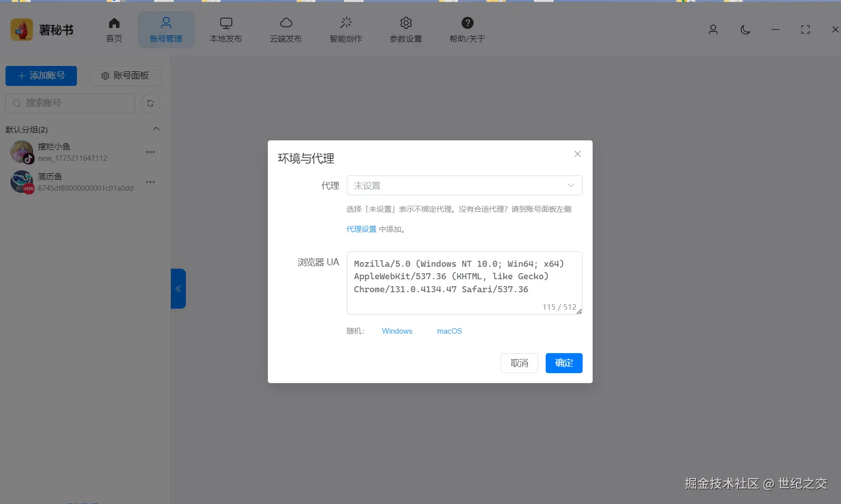Open 参数设置 parameter settings
This screenshot has width=841, height=504.
coord(405,29)
